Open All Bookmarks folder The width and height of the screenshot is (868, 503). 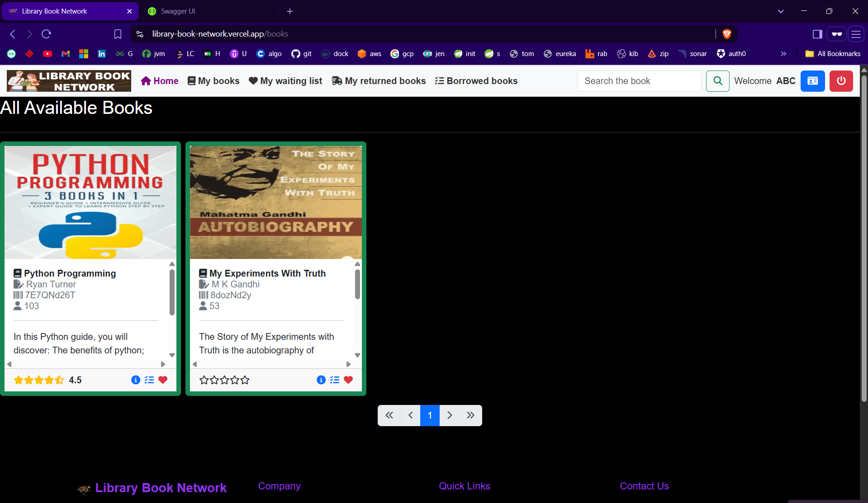tap(833, 54)
